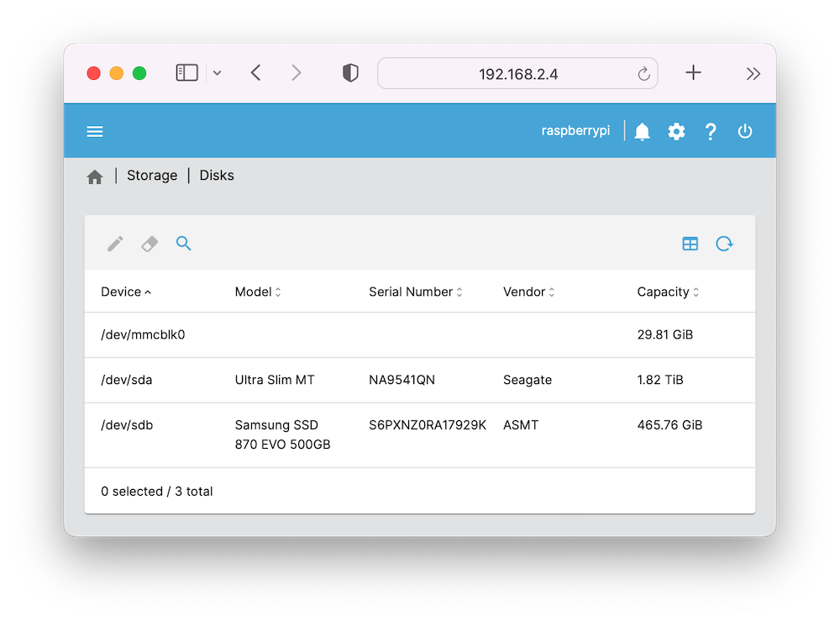The height and width of the screenshot is (621, 840).
Task: Maximize the Safari window
Action: point(139,73)
